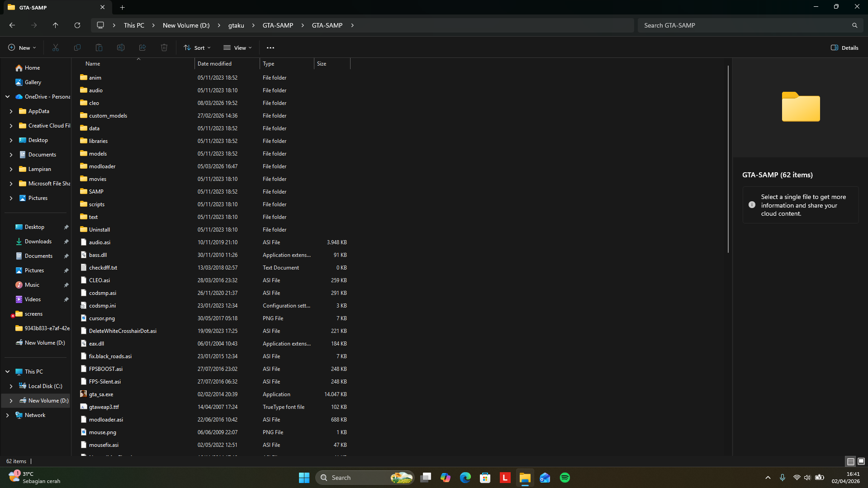
Task: Open Microsoft Store from the taskbar
Action: tap(485, 478)
